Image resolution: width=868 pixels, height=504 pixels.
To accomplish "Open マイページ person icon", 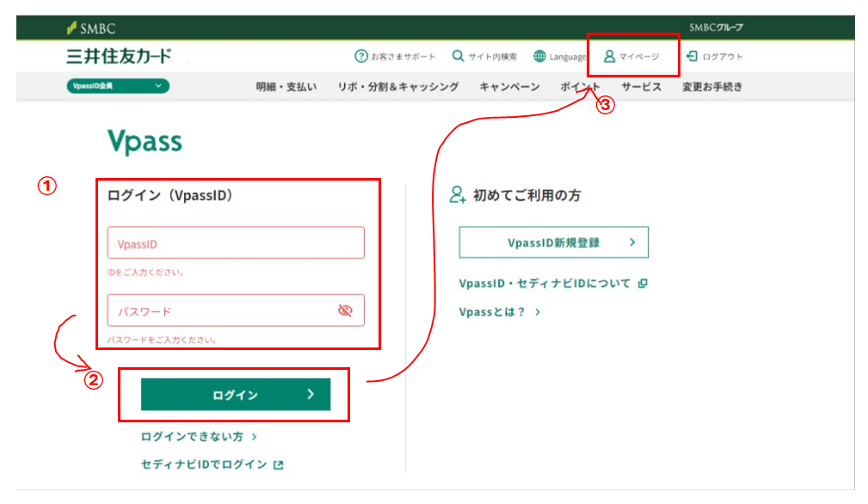I will [x=609, y=57].
